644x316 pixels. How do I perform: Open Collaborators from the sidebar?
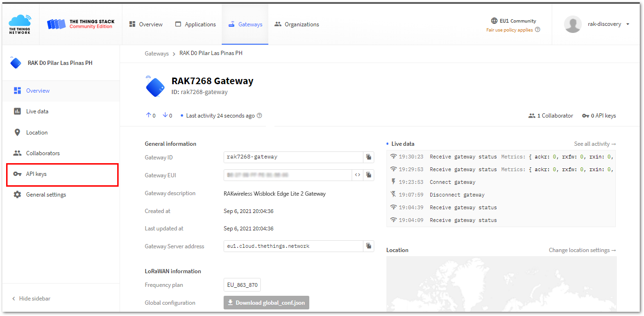click(x=44, y=153)
